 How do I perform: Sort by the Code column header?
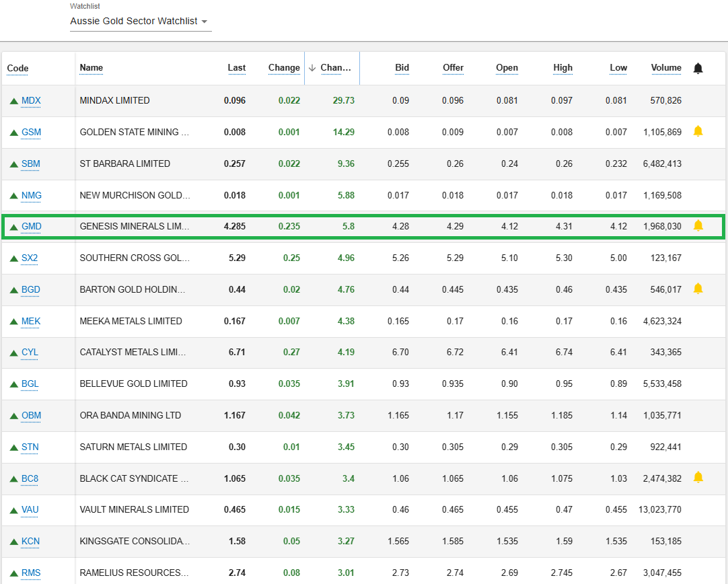17,69
